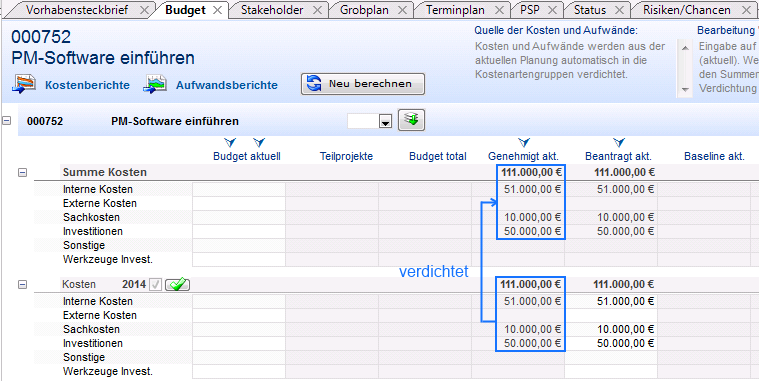This screenshot has height=381, width=759.
Task: Select Investitionen row under Summe Kosten
Action: pos(92,231)
